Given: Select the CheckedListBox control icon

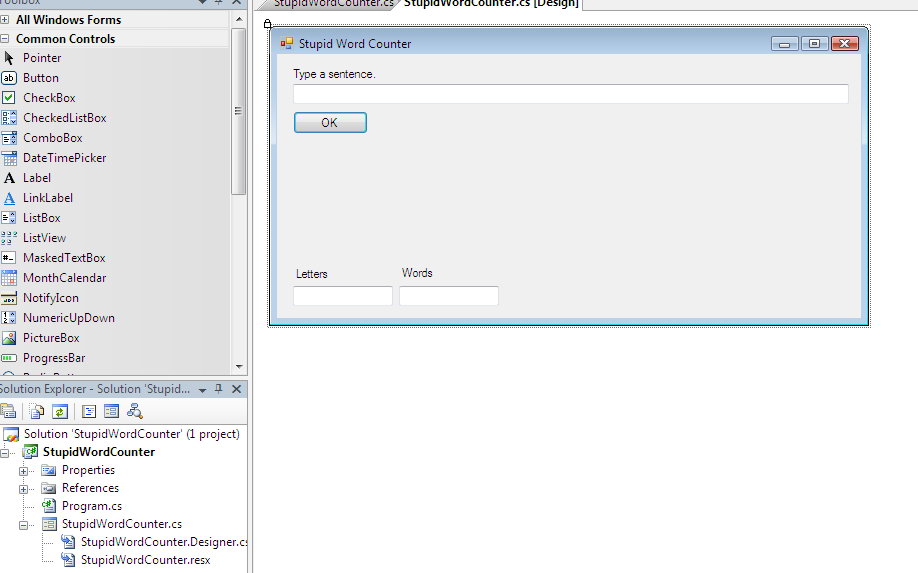Looking at the screenshot, I should coord(9,118).
